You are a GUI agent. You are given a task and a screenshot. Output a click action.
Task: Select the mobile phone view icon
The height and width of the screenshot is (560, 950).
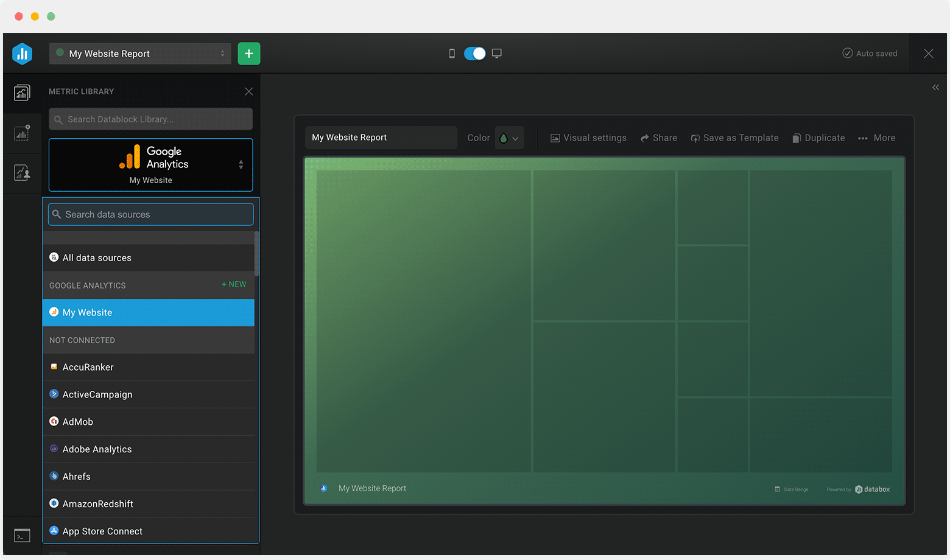coord(452,54)
